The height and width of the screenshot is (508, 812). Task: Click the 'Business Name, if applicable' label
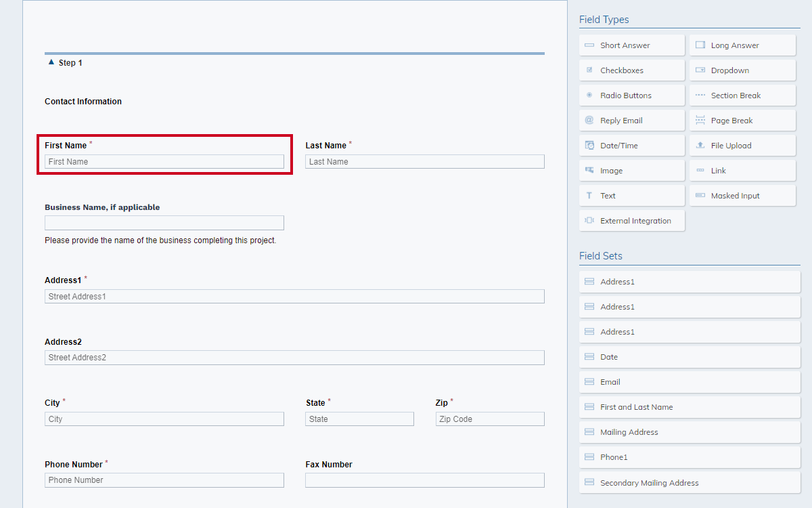pos(102,207)
